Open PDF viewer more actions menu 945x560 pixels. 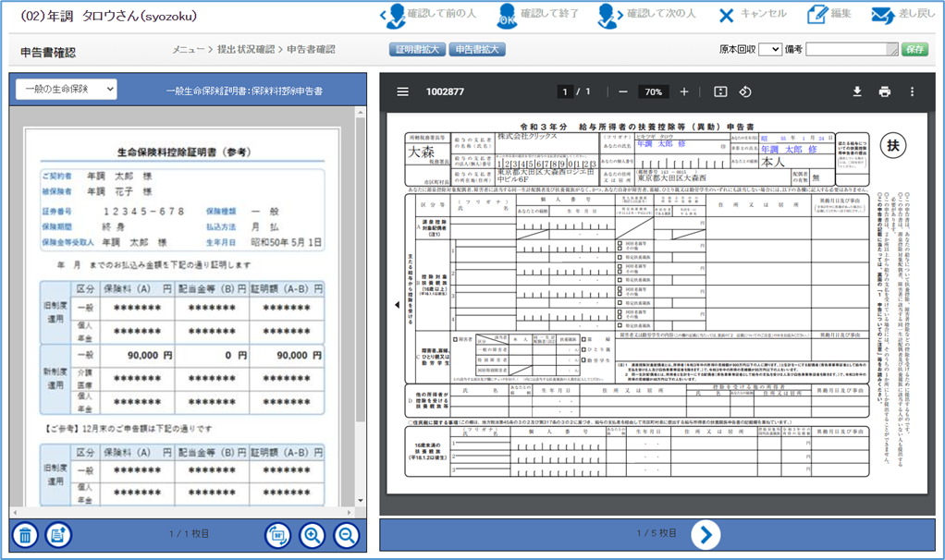[x=912, y=91]
